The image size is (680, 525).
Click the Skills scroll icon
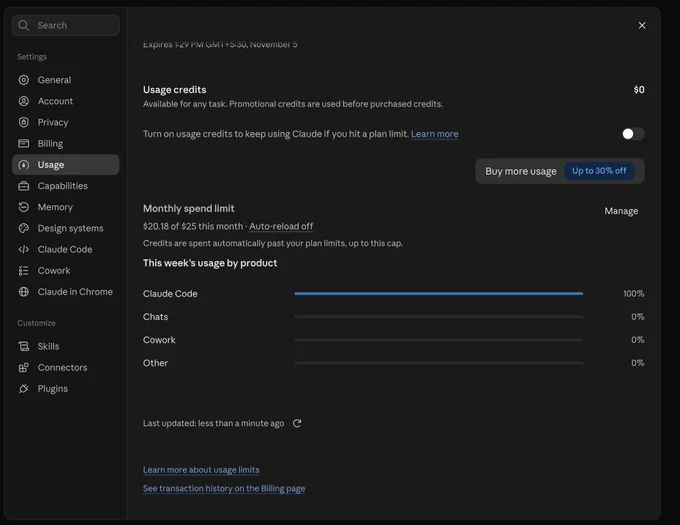24,346
